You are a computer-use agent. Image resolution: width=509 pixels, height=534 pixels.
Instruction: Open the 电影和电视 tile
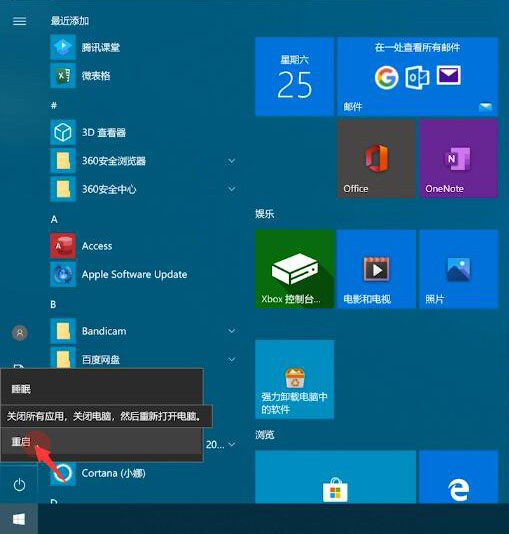pyautogui.click(x=376, y=269)
